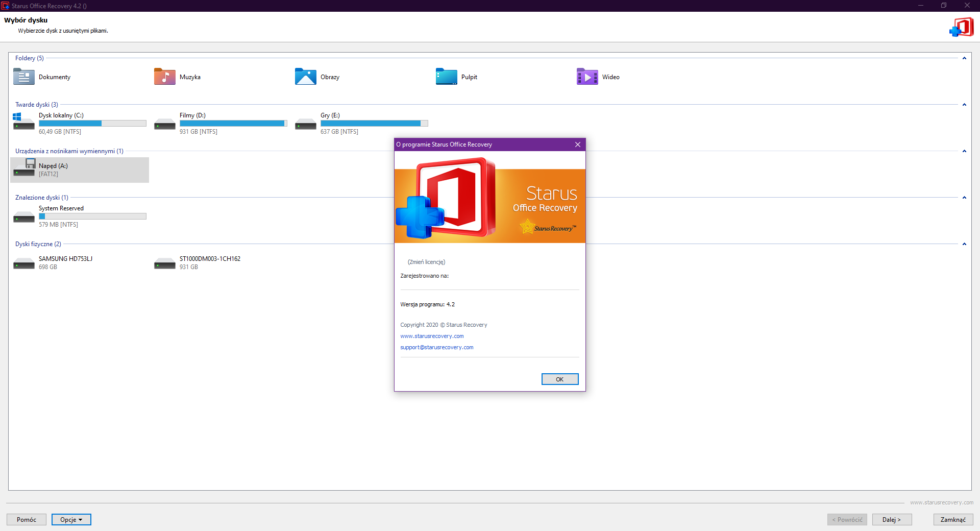This screenshot has width=980, height=531.
Task: Open the www.starusrecovery.com link in About dialog
Action: coord(432,336)
